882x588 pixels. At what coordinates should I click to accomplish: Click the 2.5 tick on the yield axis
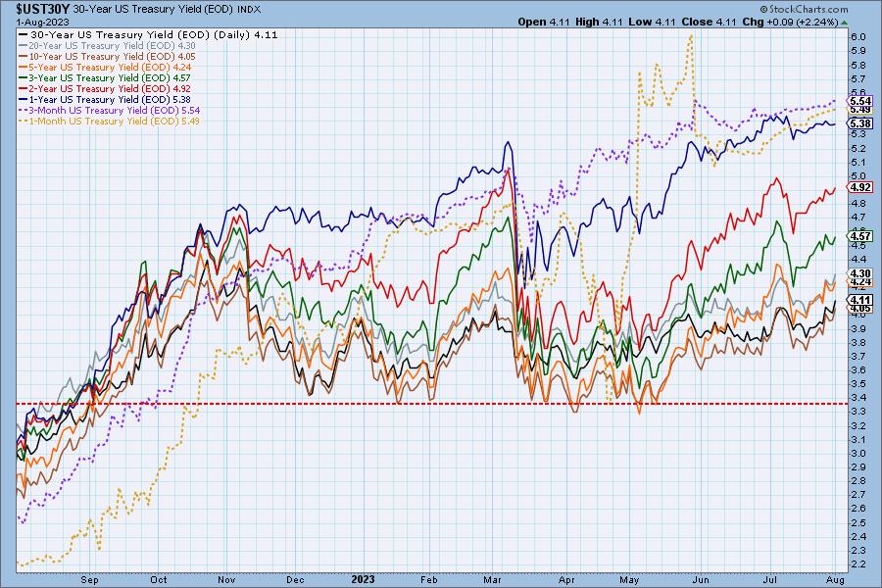pyautogui.click(x=858, y=522)
